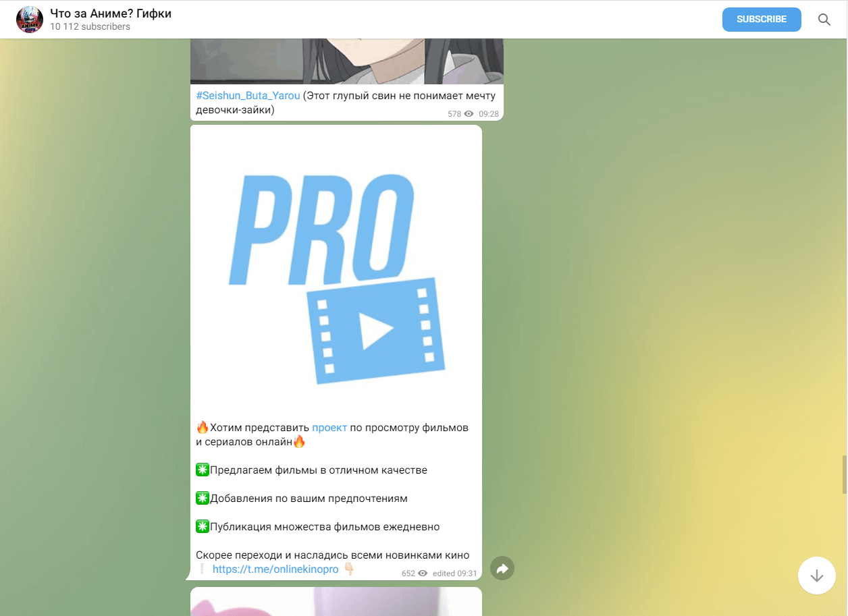Image resolution: width=848 pixels, height=616 pixels.
Task: View the PRO film logo image
Action: [336, 269]
